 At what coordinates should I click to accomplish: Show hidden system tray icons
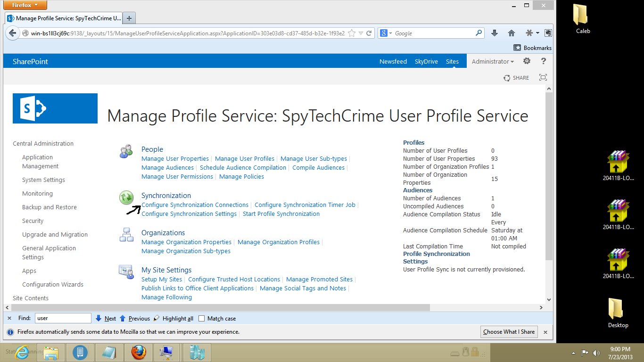pos(573,353)
